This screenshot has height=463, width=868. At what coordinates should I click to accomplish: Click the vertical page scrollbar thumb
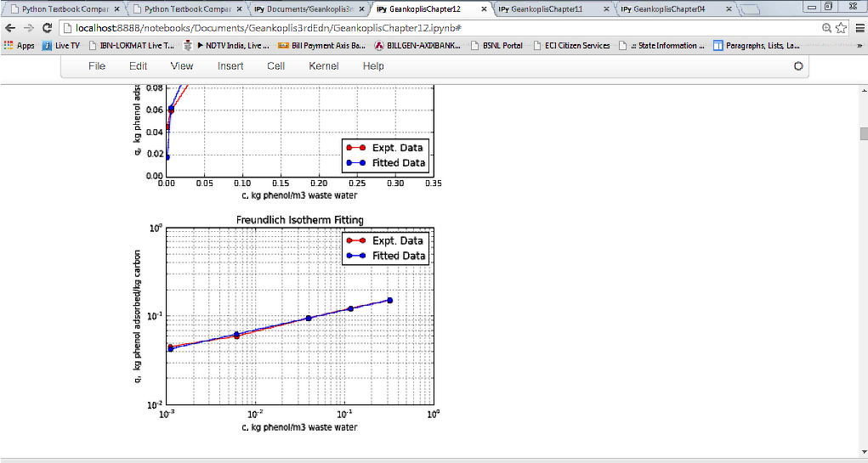coord(863,133)
